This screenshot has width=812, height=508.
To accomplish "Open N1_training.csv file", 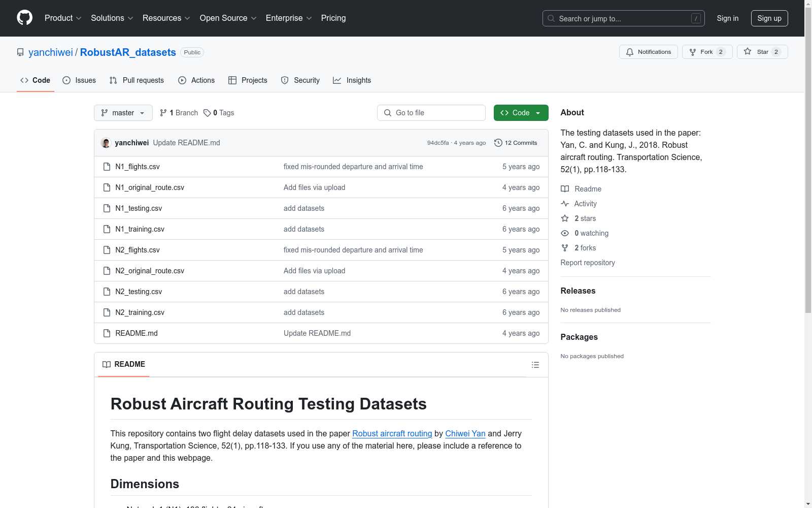I will pyautogui.click(x=140, y=229).
